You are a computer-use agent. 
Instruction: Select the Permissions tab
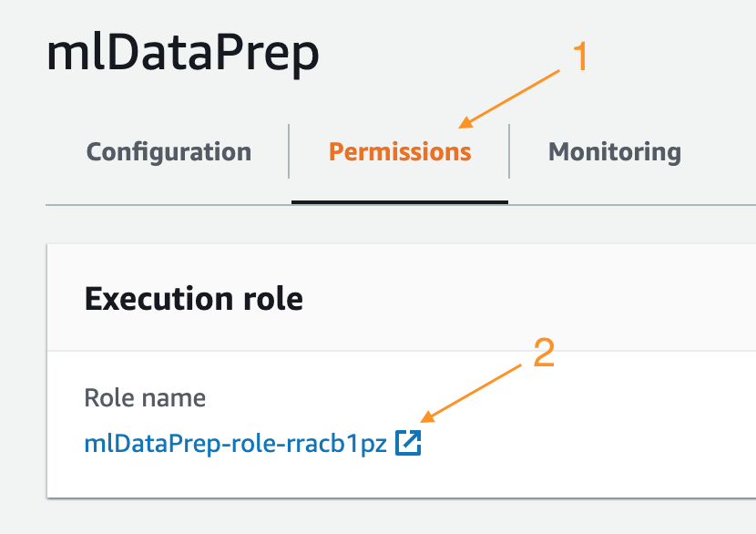click(x=400, y=152)
